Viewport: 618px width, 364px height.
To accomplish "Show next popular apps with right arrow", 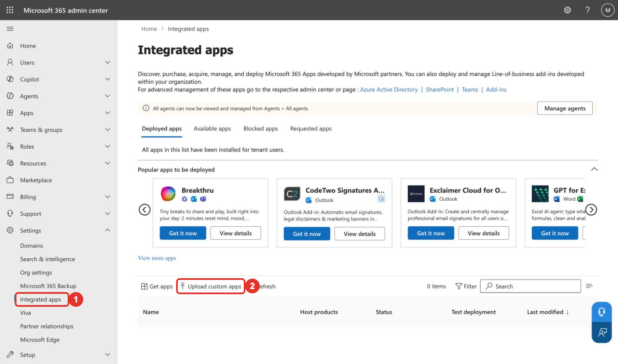I will tap(591, 210).
